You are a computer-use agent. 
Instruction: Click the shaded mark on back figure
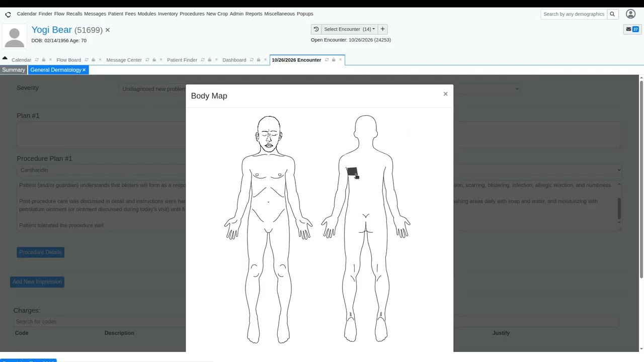352,172
